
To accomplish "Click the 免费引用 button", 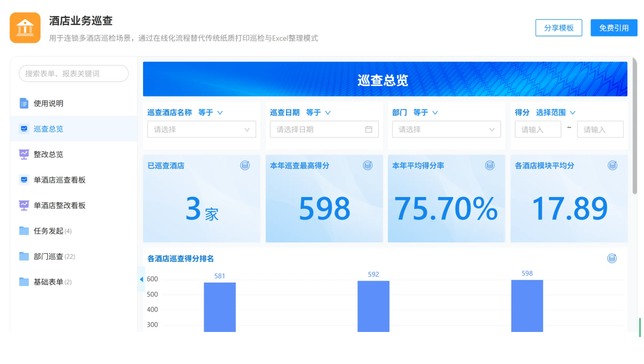I will coord(614,28).
